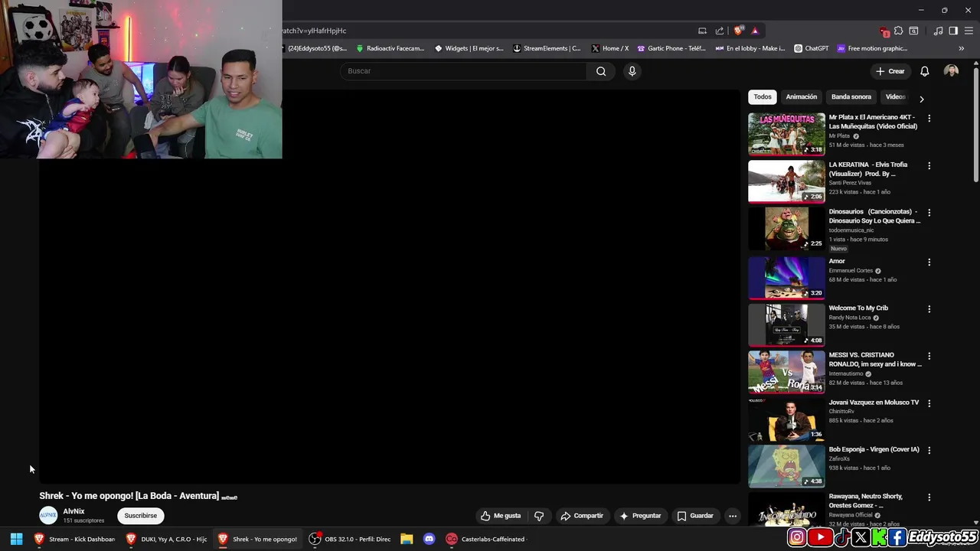Screen dimensions: 980x551
Task: Open the ChatGPT bookmark
Action: click(x=812, y=48)
